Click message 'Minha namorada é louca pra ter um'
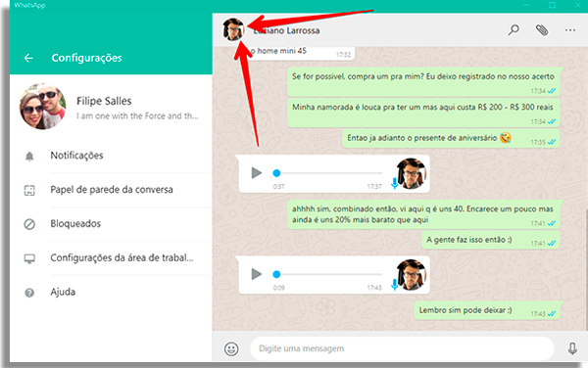This screenshot has width=588, height=368. [x=423, y=113]
